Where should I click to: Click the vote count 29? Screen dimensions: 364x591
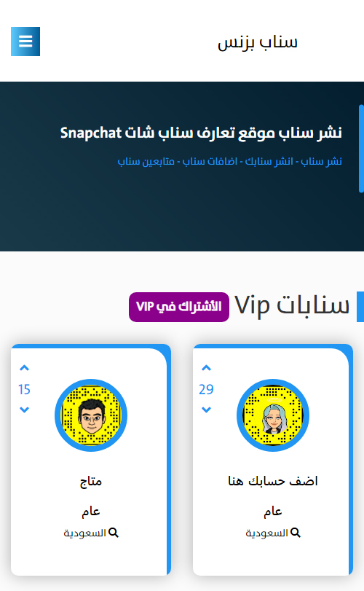tap(206, 389)
